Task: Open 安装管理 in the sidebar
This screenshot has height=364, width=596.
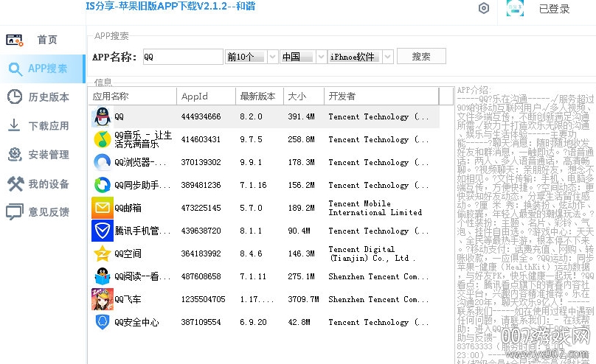Action: (42, 155)
